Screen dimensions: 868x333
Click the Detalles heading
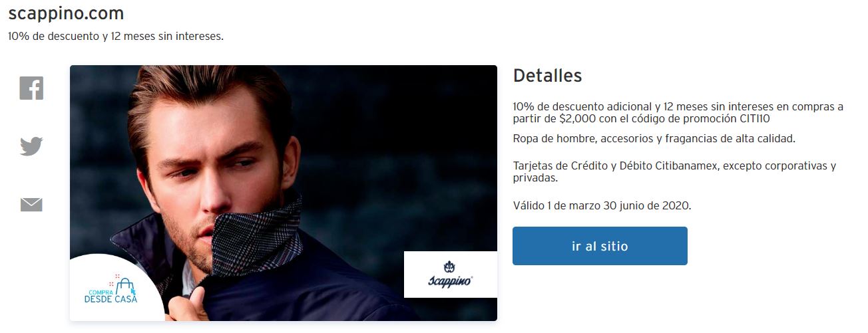tap(547, 76)
